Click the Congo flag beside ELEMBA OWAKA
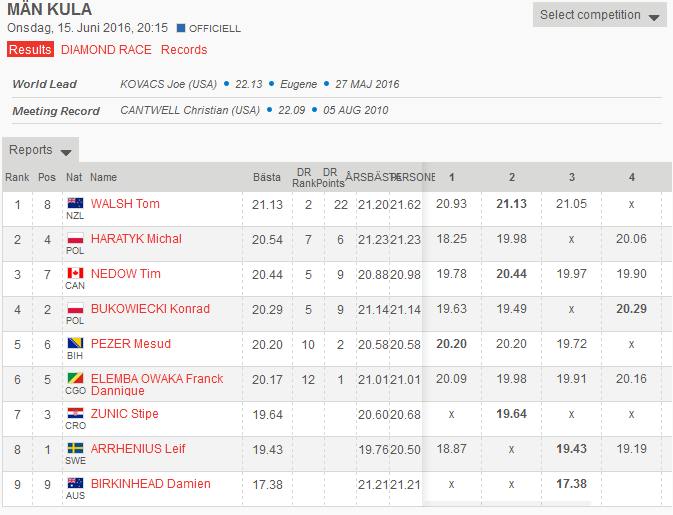Viewport: 673px width, 515px height. pos(73,378)
